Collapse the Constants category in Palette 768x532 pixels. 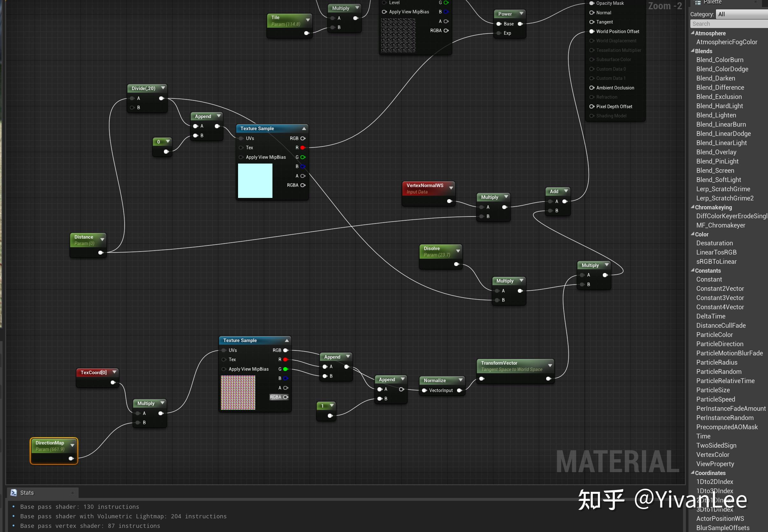(x=693, y=271)
